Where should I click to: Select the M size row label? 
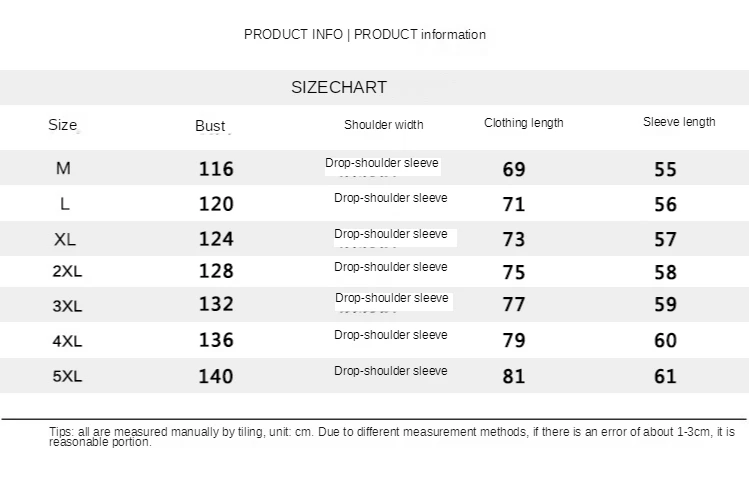63,169
